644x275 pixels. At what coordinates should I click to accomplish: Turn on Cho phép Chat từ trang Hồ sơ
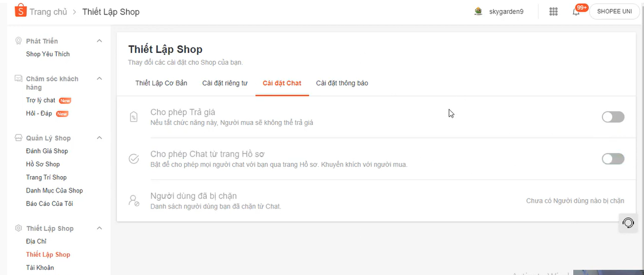click(x=613, y=159)
